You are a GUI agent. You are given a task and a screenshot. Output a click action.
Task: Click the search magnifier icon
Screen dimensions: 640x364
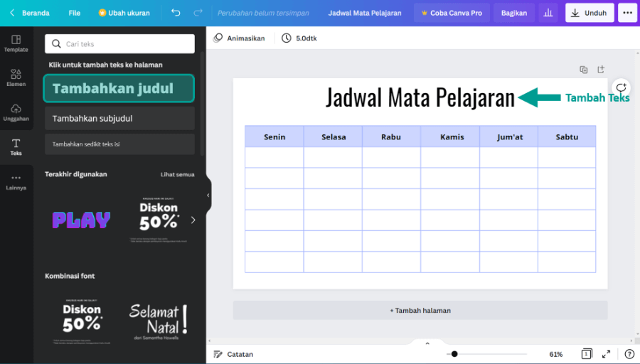(x=56, y=43)
